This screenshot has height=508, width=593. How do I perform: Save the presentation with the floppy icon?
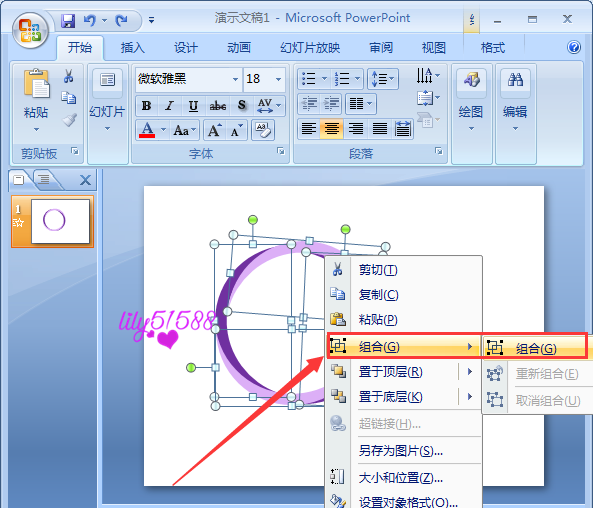(68, 20)
